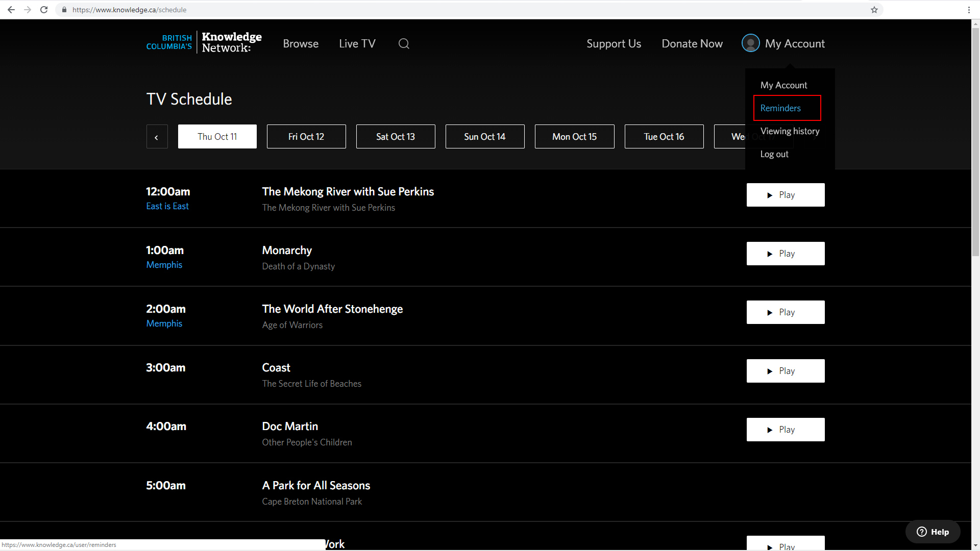Image resolution: width=980 pixels, height=551 pixels.
Task: Open the search magnifier icon
Action: click(404, 44)
